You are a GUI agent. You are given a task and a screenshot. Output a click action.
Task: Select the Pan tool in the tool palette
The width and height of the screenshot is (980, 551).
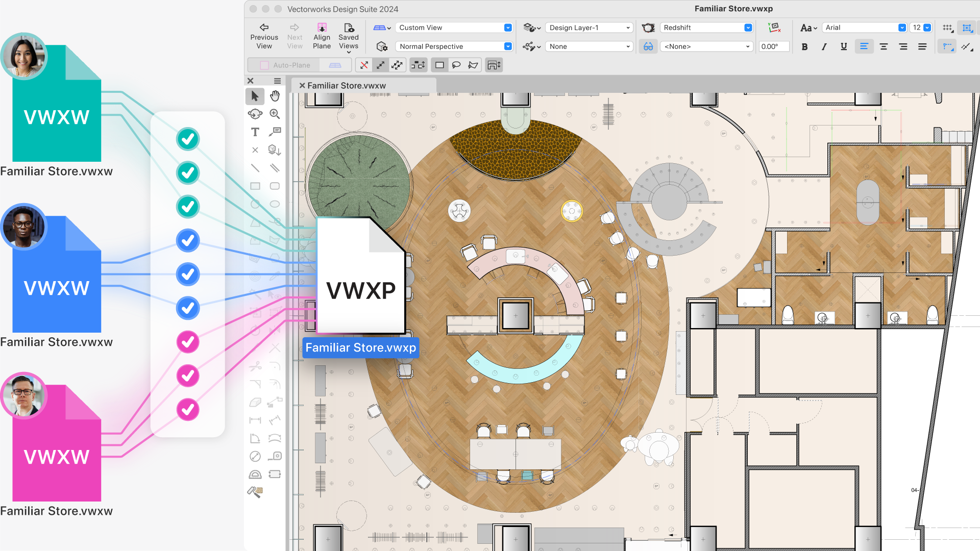[275, 96]
